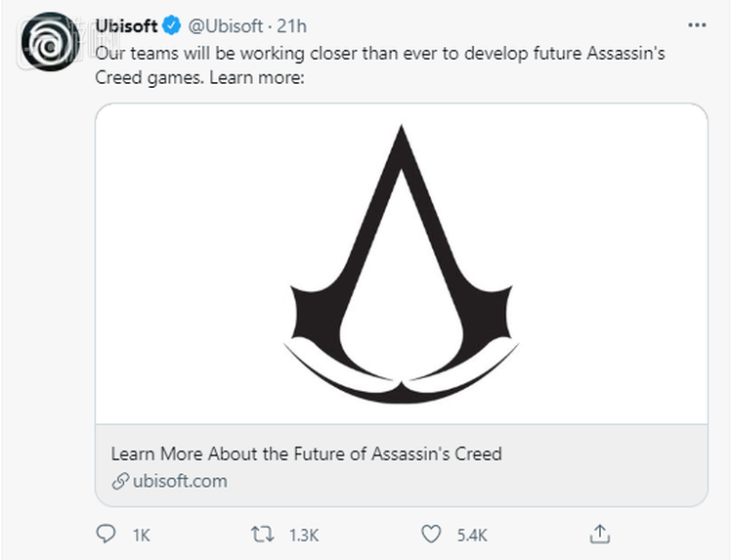
Task: Open the three-dot more options menu
Action: 696,25
